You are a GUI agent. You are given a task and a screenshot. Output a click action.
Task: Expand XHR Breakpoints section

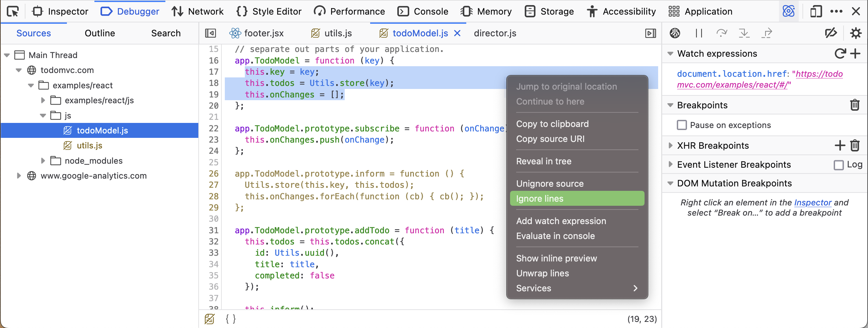670,146
